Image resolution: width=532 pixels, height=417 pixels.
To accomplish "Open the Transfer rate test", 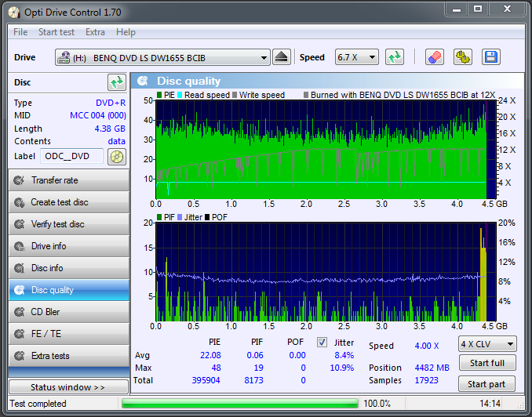I will tap(69, 180).
